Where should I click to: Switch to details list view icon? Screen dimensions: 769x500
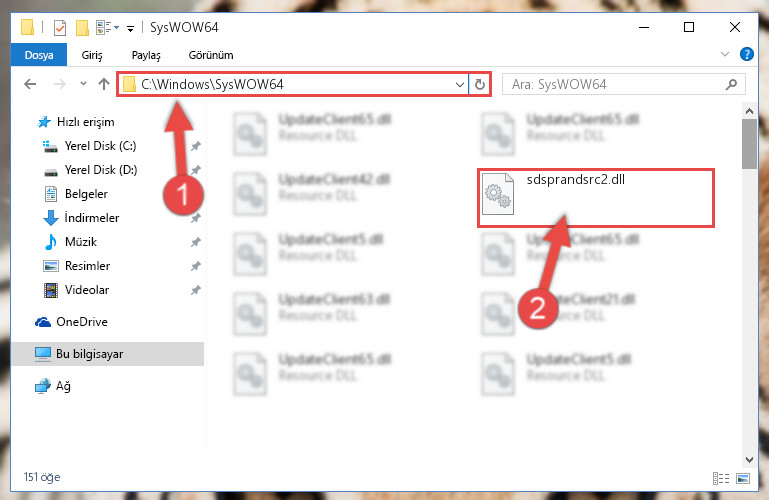tap(720, 478)
